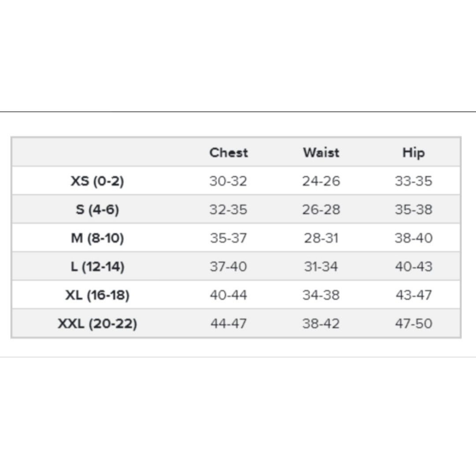Click the 24-26 waist value for XS
The width and height of the screenshot is (476, 476).
point(321,181)
